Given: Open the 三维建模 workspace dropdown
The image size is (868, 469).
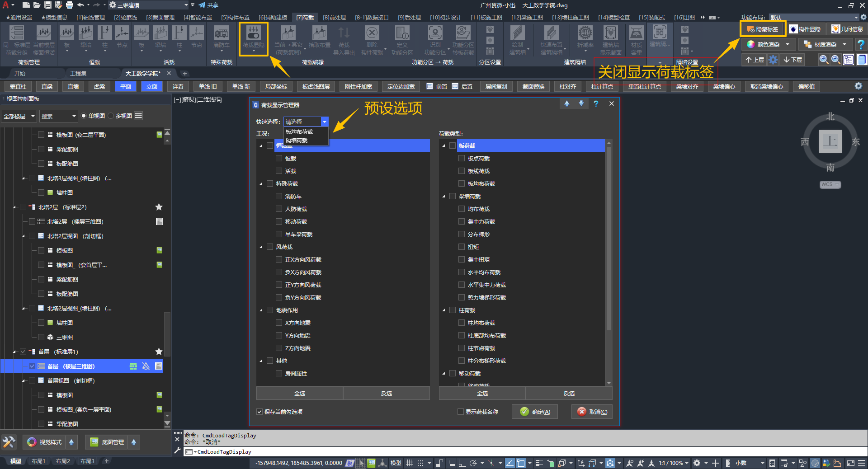Looking at the screenshot, I should click(149, 5).
